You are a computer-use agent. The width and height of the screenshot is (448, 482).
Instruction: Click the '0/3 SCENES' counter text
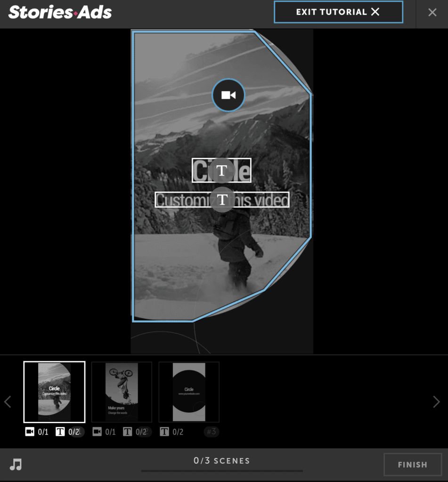[222, 460]
